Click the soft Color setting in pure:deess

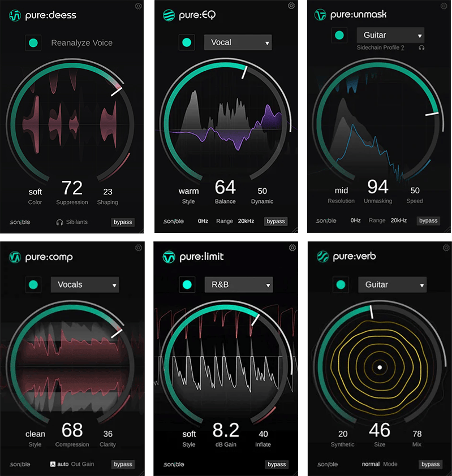tap(35, 192)
